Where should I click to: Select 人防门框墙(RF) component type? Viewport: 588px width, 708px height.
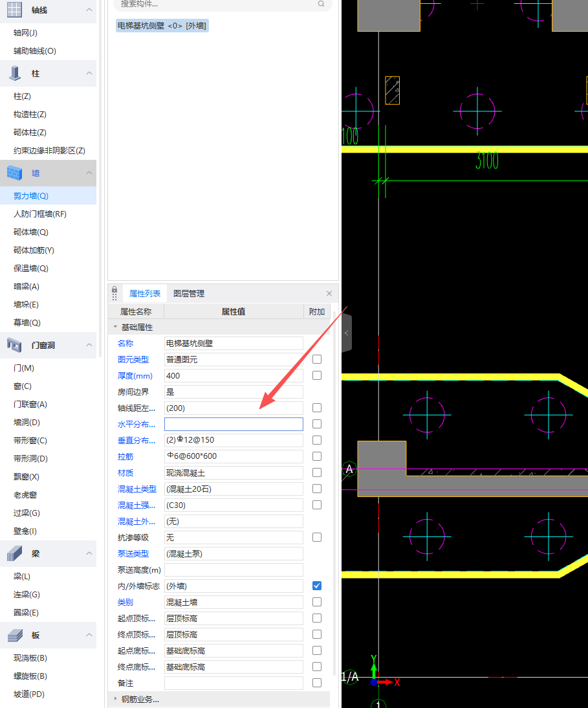click(39, 214)
